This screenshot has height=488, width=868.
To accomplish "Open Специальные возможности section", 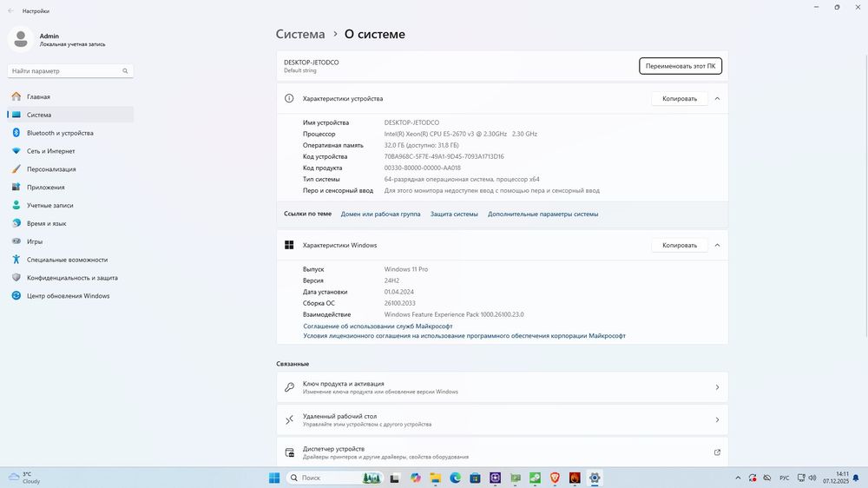I will coord(70,260).
